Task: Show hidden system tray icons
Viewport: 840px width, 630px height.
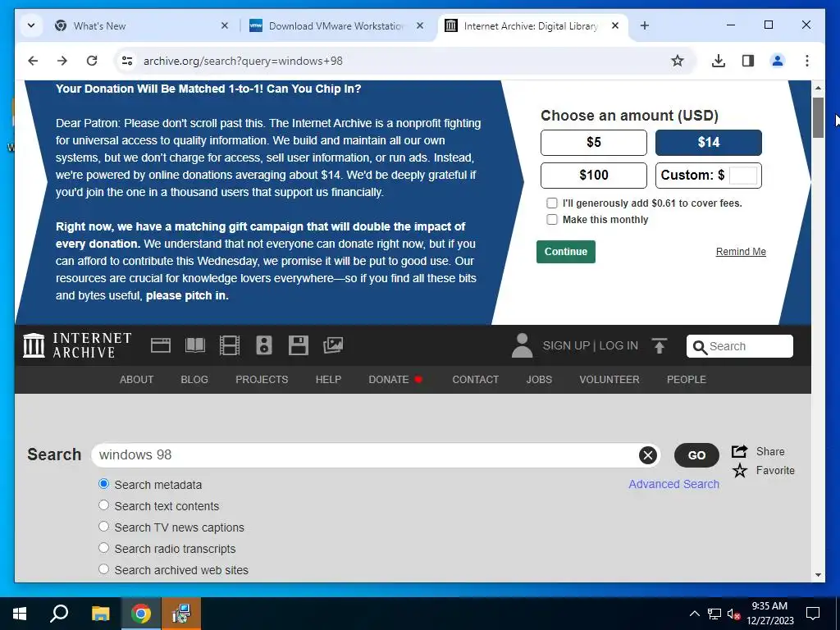Action: (694, 614)
